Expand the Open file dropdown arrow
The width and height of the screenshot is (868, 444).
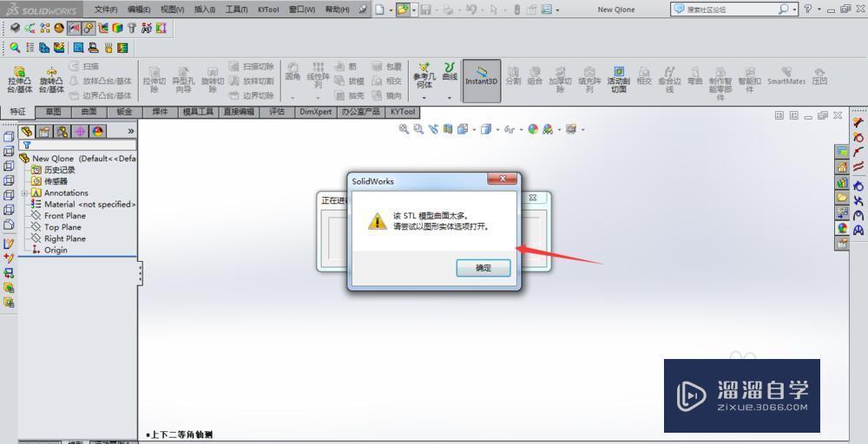tap(414, 10)
